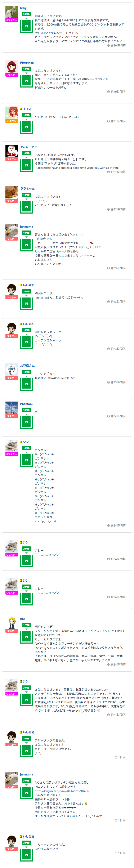Click the ララちゃん username

click(x=27, y=189)
